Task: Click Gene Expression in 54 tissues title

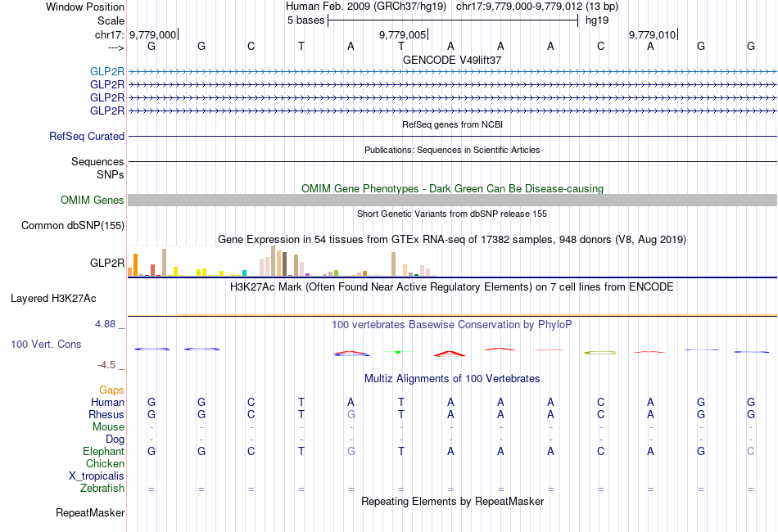Action: 452,240
